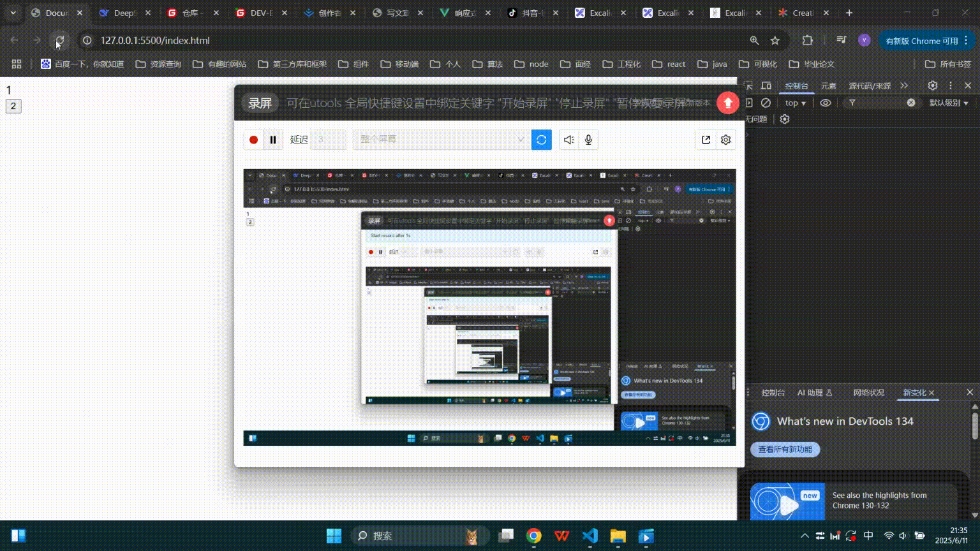The height and width of the screenshot is (551, 980).
Task: Toggle the device toolbar in DevTools
Action: coord(766,85)
